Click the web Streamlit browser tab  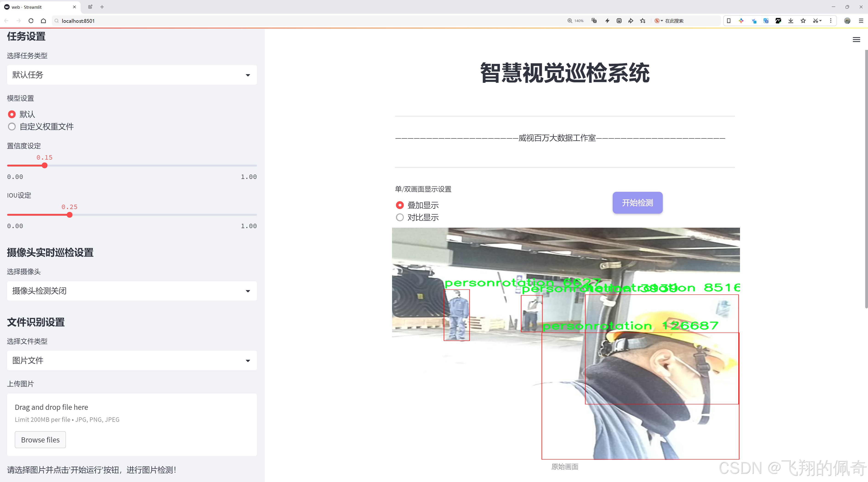tap(37, 7)
